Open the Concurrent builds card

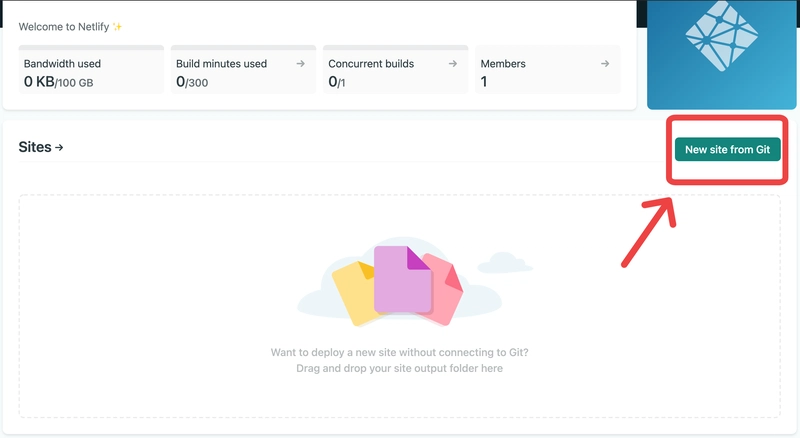pyautogui.click(x=395, y=69)
